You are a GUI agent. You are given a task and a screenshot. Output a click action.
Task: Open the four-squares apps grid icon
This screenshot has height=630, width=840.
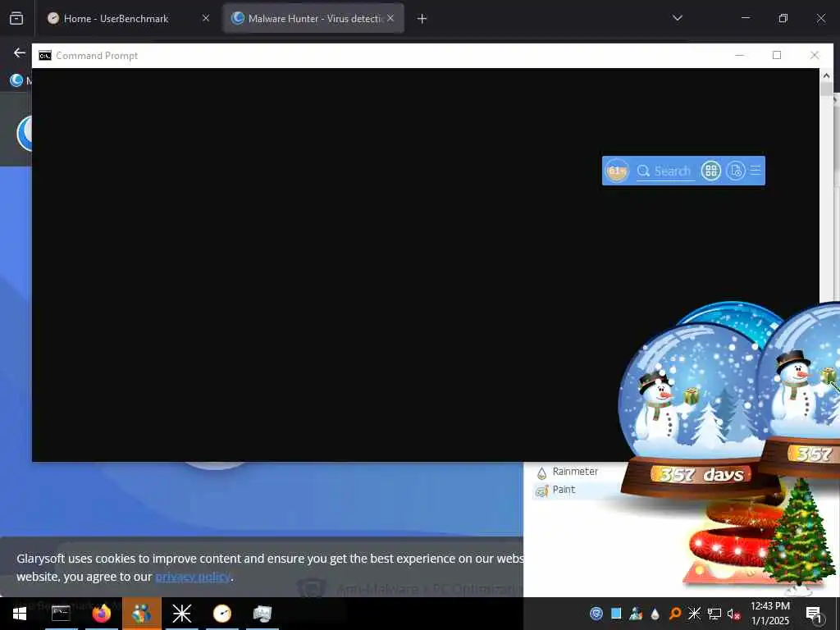711,171
